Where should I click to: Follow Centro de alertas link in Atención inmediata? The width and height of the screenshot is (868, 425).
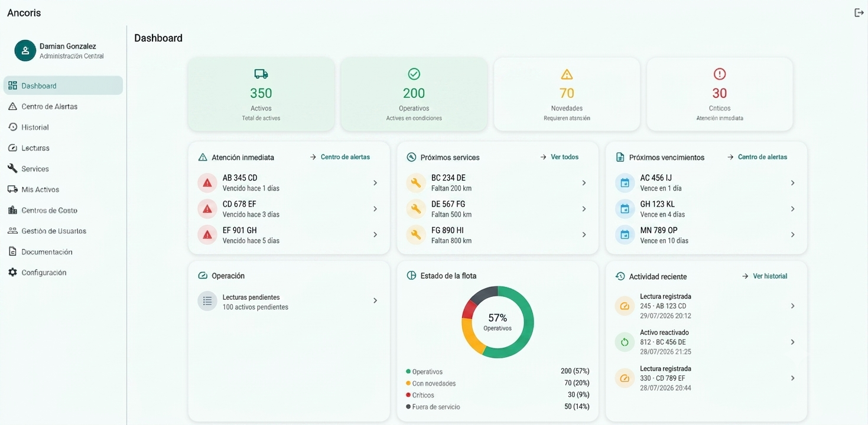340,157
